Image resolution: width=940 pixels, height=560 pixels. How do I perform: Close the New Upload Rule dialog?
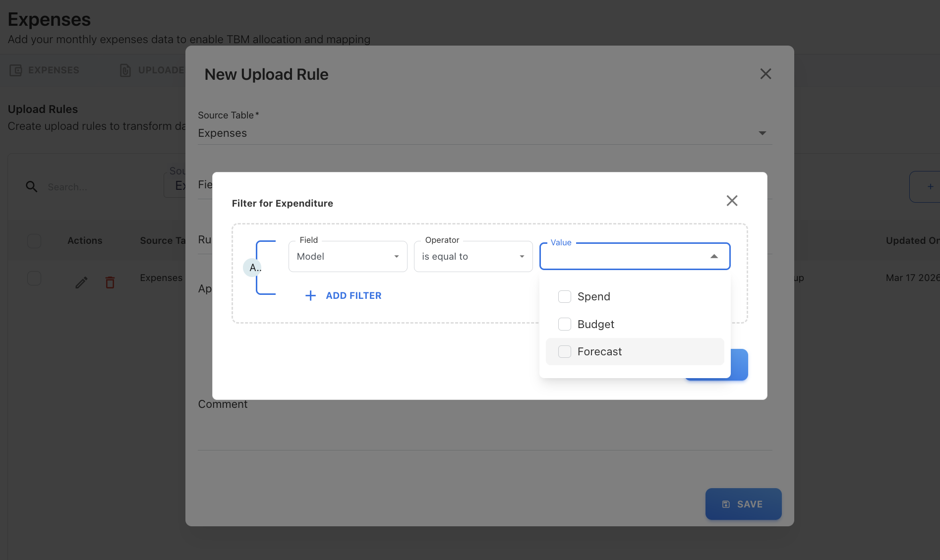(765, 74)
